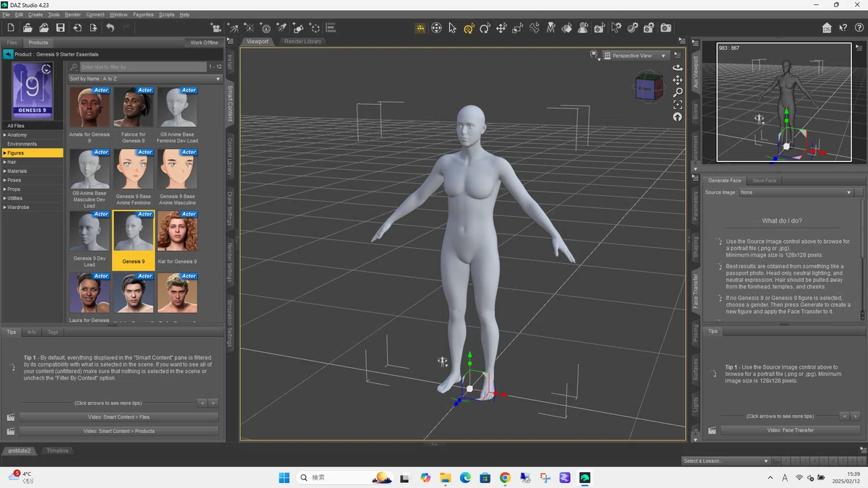Click Video: Smart Content > Products button

(x=119, y=431)
